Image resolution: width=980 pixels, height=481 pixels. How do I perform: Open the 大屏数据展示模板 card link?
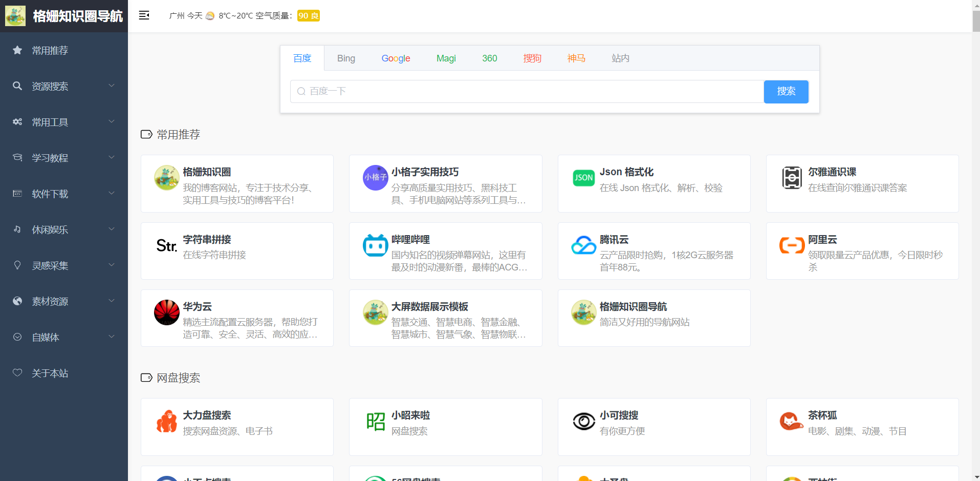(x=446, y=318)
